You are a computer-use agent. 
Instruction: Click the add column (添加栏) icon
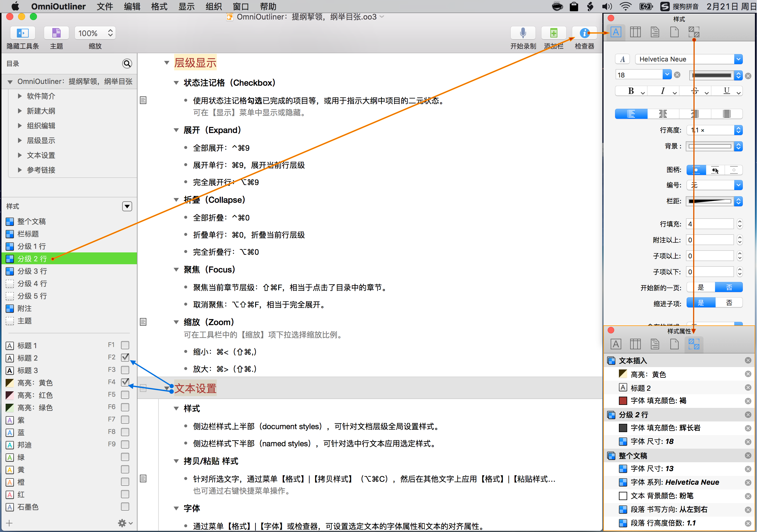(x=554, y=33)
